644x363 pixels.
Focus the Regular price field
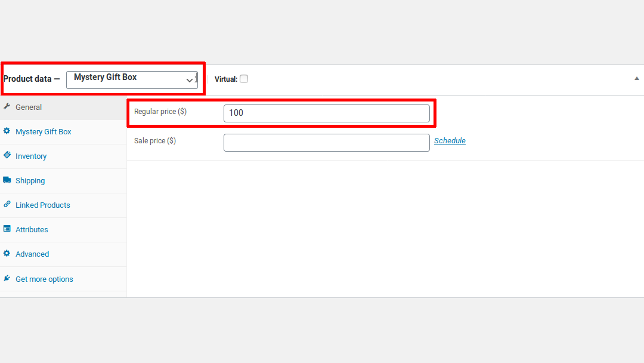tap(327, 113)
